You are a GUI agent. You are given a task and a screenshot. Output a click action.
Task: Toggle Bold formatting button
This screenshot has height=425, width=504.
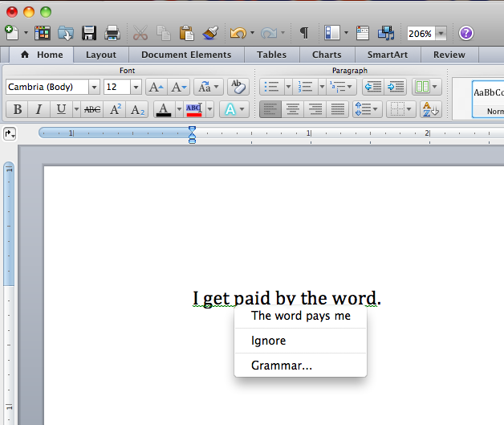pos(16,110)
